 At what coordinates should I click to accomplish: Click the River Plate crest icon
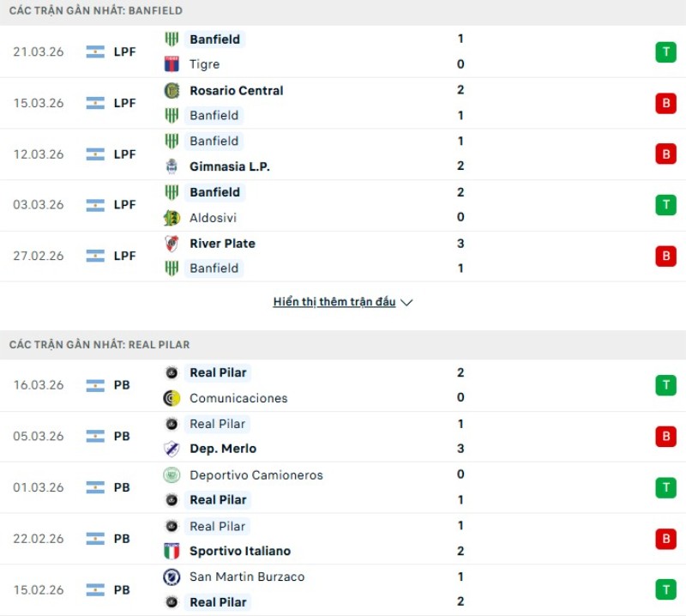pos(171,244)
